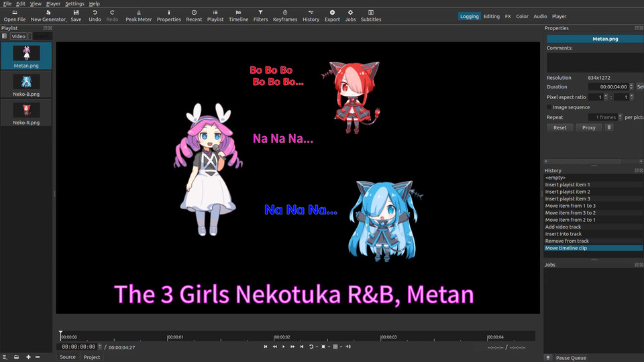
Task: Click the Proxy button
Action: (x=588, y=127)
